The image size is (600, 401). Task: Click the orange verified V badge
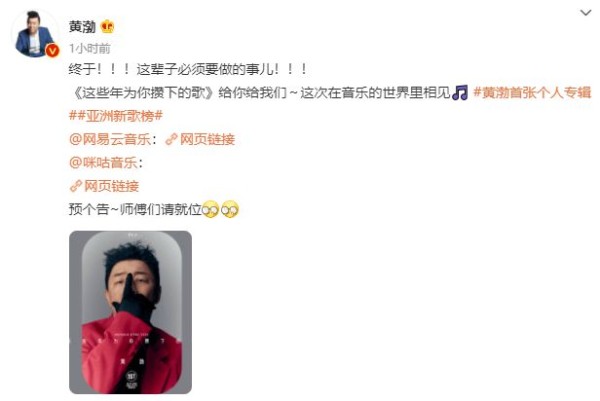click(52, 51)
